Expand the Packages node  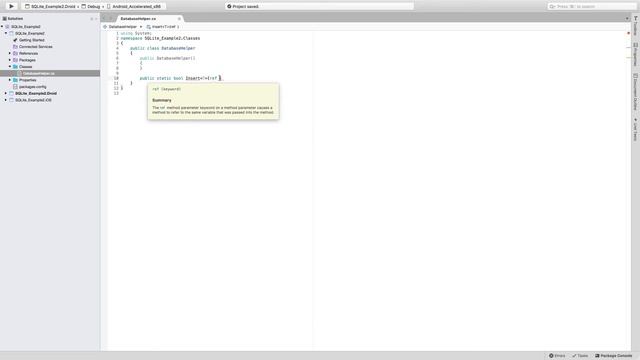click(x=10, y=60)
